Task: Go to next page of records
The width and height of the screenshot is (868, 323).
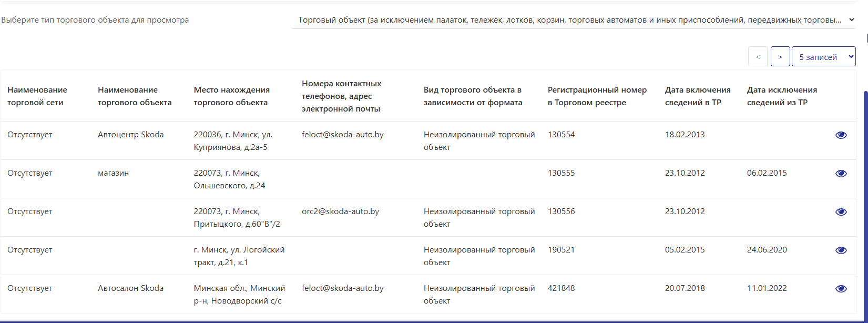Action: 780,57
